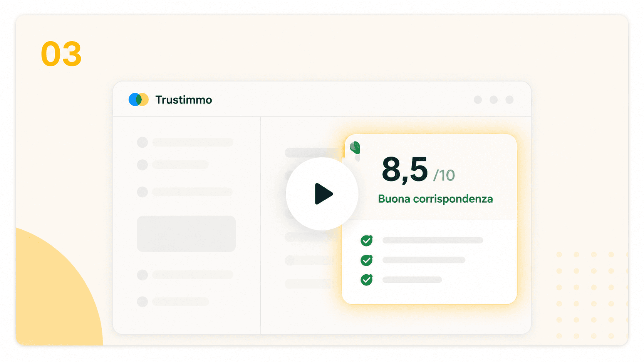Click the 03 step number
644x362 pixels.
coord(61,54)
